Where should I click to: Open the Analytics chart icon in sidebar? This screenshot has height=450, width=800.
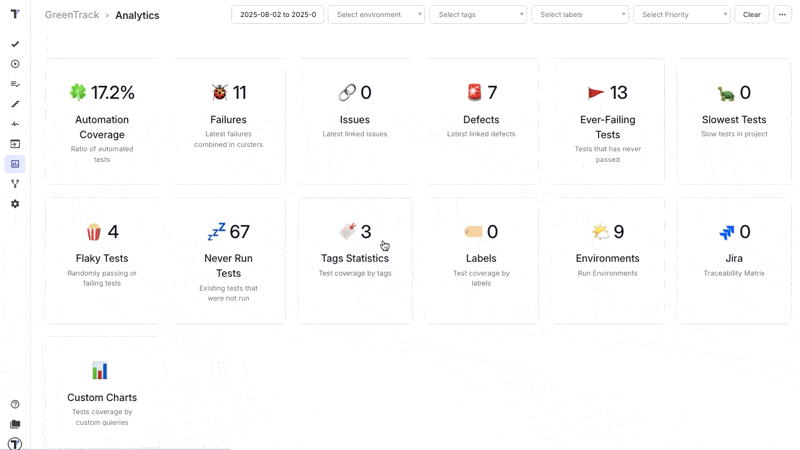[x=15, y=164]
